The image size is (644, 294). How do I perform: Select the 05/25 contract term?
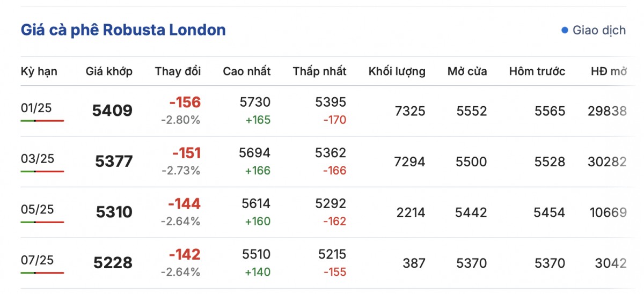37,209
